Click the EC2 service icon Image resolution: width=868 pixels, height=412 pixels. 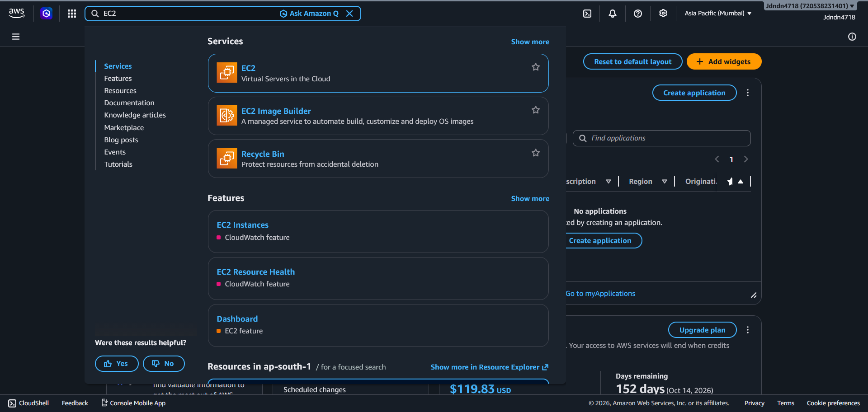(x=227, y=73)
